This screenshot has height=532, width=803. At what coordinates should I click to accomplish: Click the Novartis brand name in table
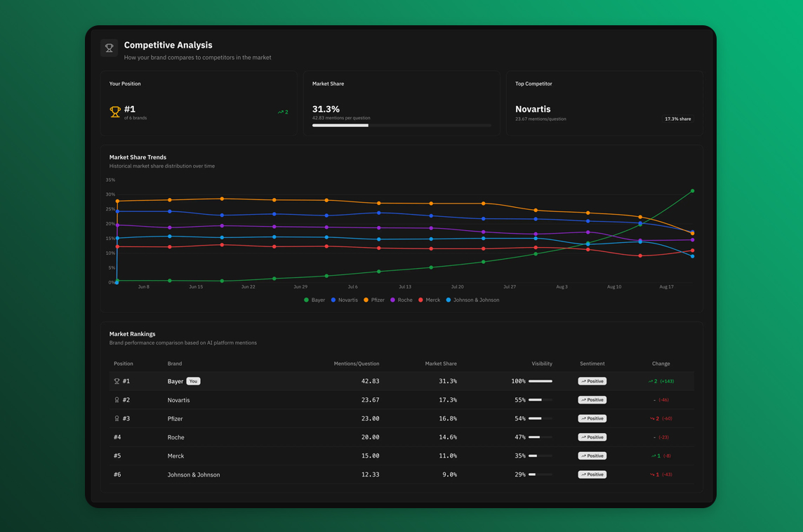(179, 400)
